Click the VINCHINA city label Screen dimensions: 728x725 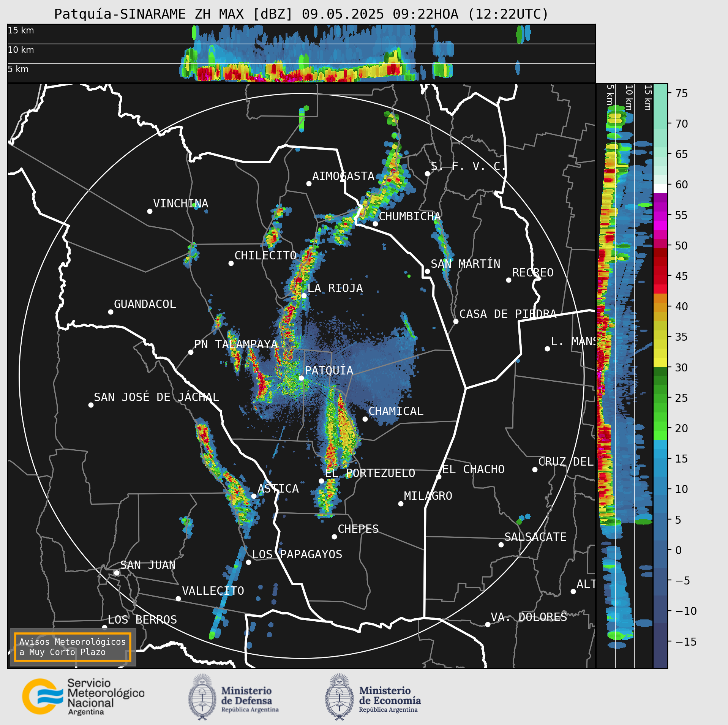coord(181,203)
